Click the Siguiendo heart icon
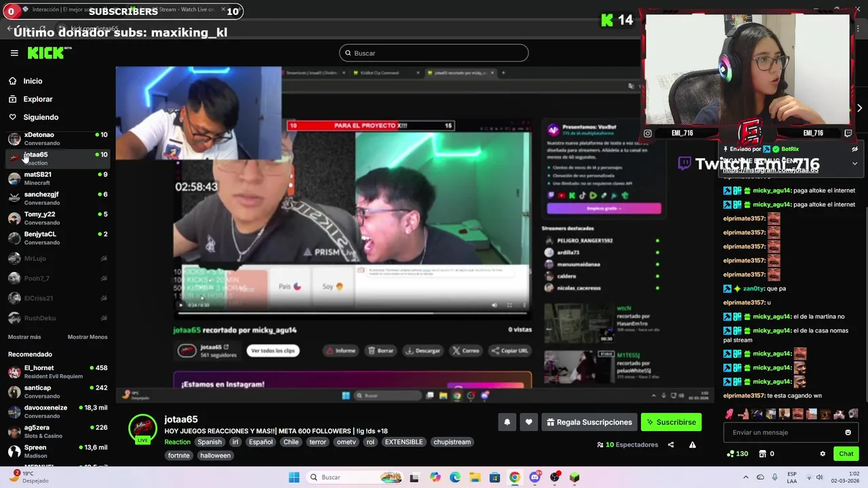Screen dimensions: 868x488 (x=12, y=117)
